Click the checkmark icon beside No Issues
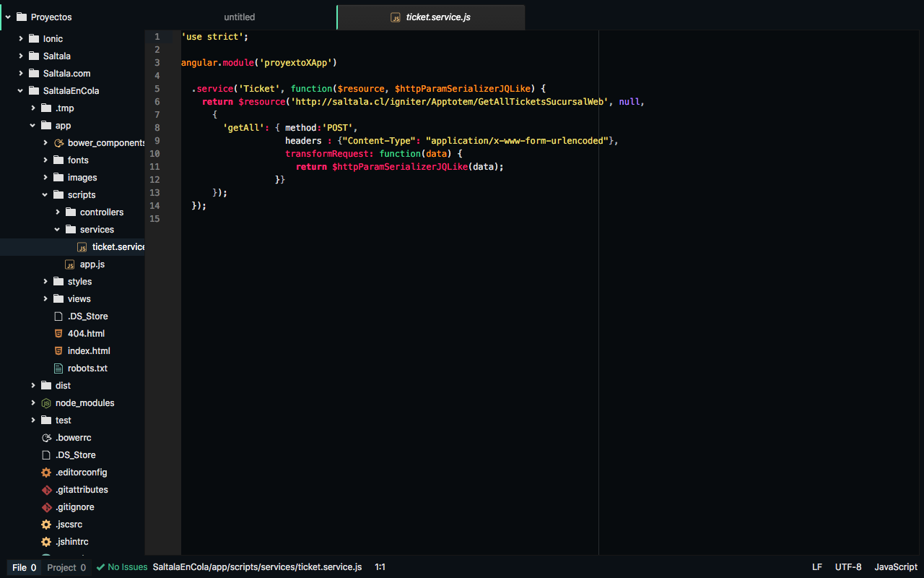 click(100, 567)
